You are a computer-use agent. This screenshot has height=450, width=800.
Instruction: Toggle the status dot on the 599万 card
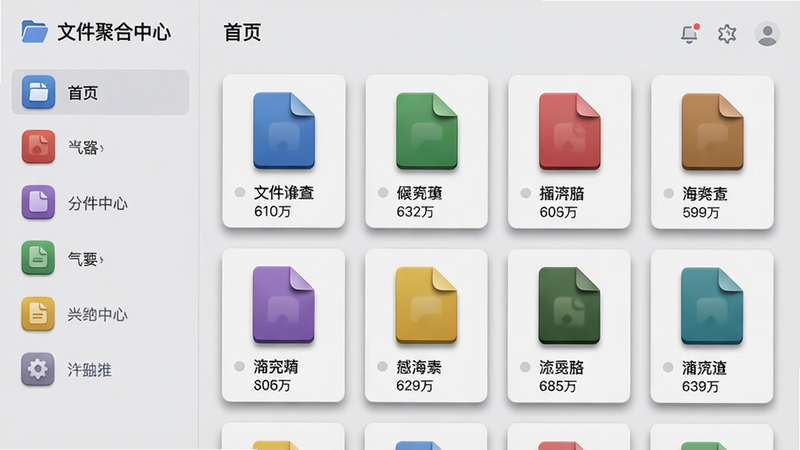pos(668,193)
